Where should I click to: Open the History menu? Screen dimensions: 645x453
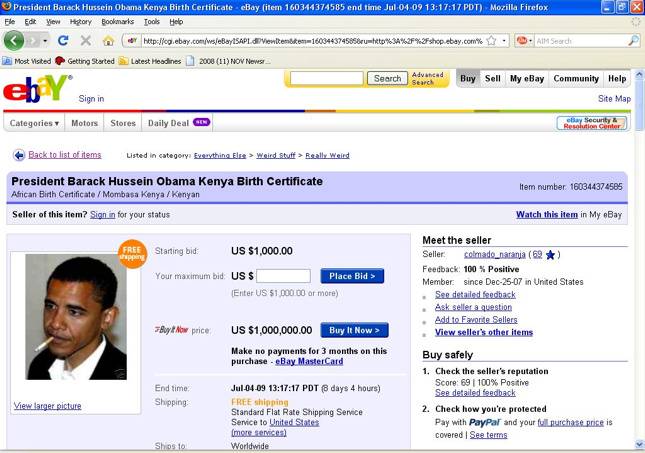pos(81,21)
